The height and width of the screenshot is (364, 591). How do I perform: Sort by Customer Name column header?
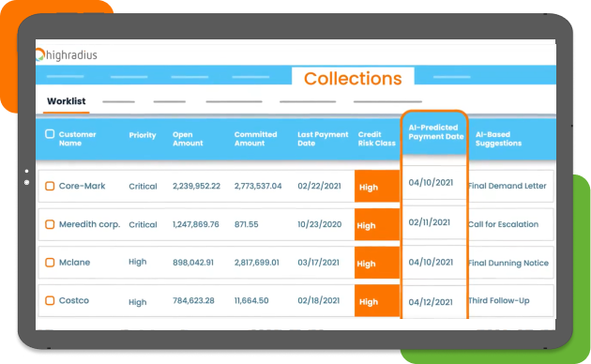click(77, 139)
